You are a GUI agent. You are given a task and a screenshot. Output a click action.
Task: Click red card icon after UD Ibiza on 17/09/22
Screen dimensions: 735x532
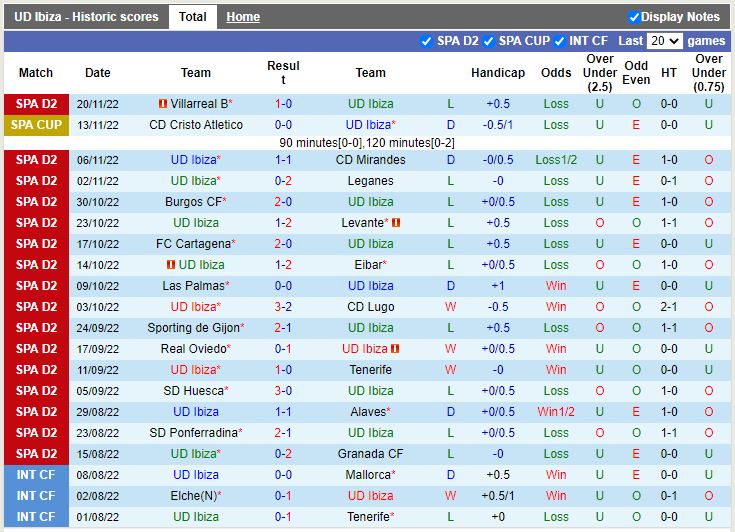pyautogui.click(x=395, y=349)
